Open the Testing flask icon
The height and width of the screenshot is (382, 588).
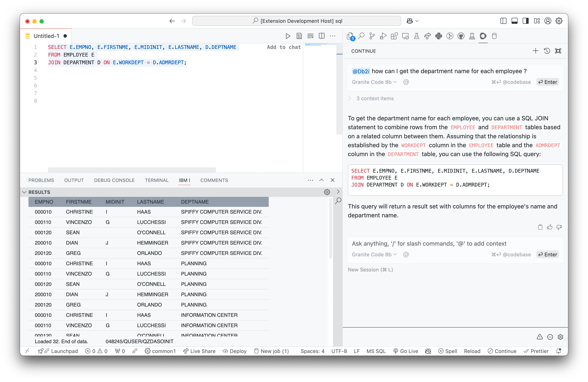pyautogui.click(x=417, y=36)
